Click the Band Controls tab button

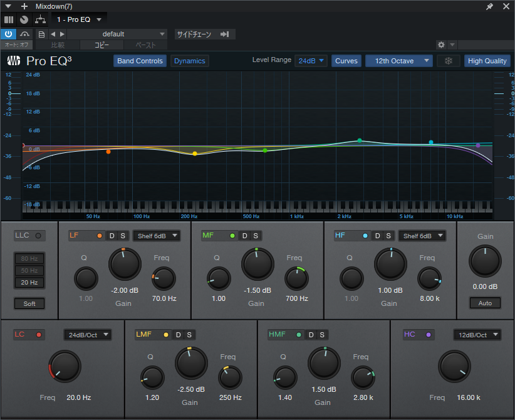coord(140,61)
